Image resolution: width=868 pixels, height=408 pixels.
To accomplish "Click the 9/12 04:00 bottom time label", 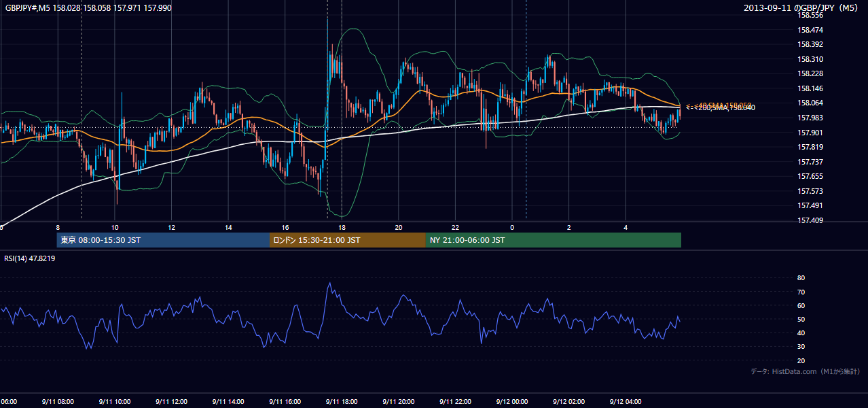I will pyautogui.click(x=625, y=402).
